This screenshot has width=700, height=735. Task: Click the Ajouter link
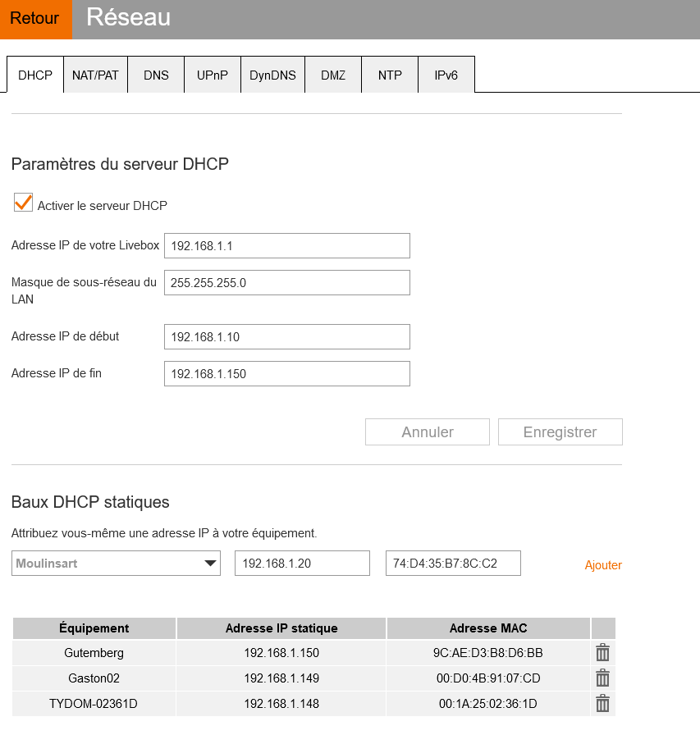pyautogui.click(x=603, y=565)
